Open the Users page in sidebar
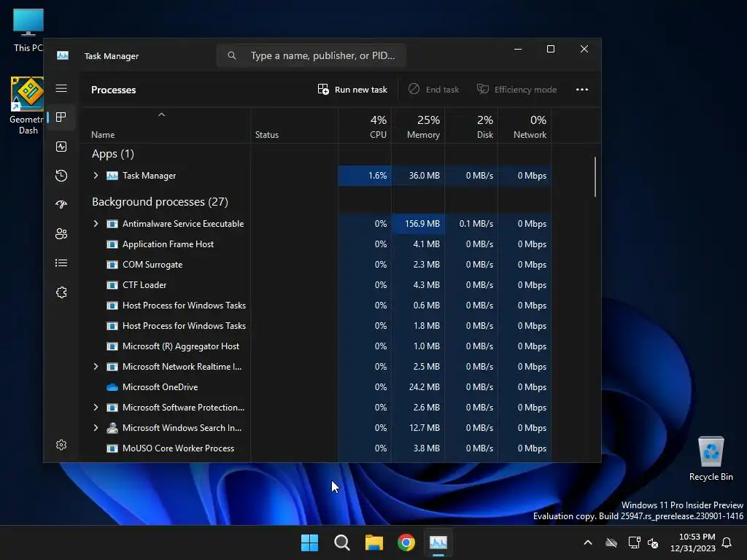This screenshot has width=747, height=560. 61,234
